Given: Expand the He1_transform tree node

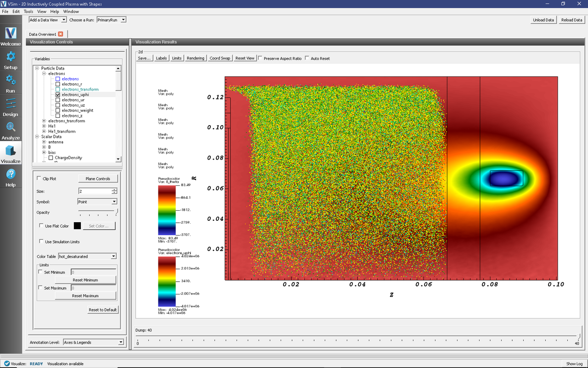Looking at the screenshot, I should pyautogui.click(x=44, y=132).
